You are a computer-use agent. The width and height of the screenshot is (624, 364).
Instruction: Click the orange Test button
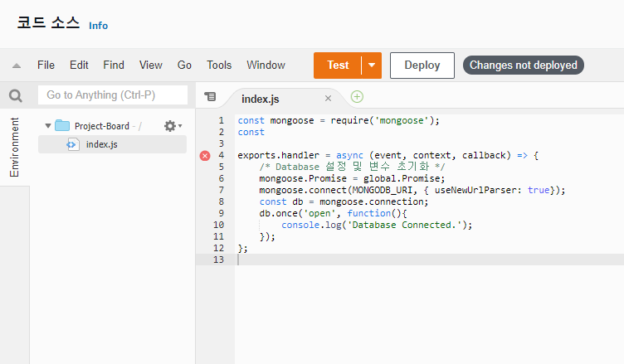[338, 66]
